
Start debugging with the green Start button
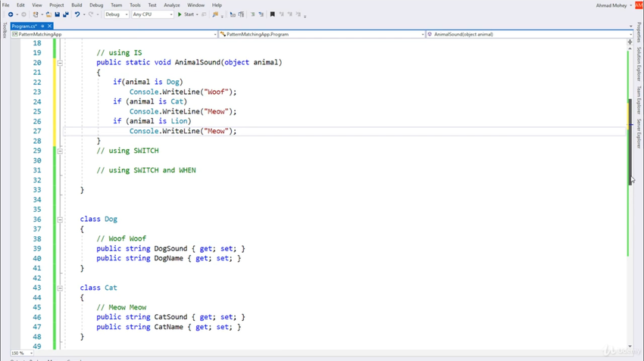click(x=186, y=14)
